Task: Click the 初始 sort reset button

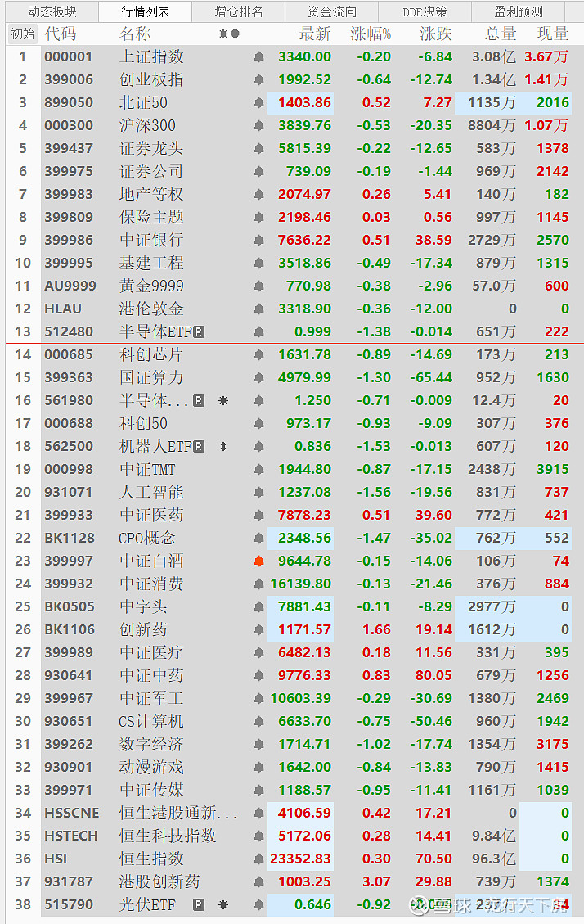Action: point(23,34)
